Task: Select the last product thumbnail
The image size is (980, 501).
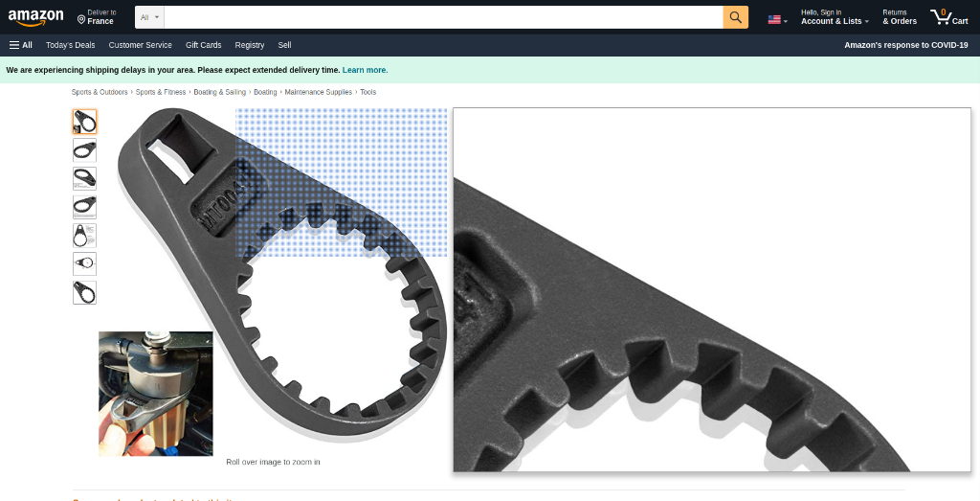Action: 84,292
